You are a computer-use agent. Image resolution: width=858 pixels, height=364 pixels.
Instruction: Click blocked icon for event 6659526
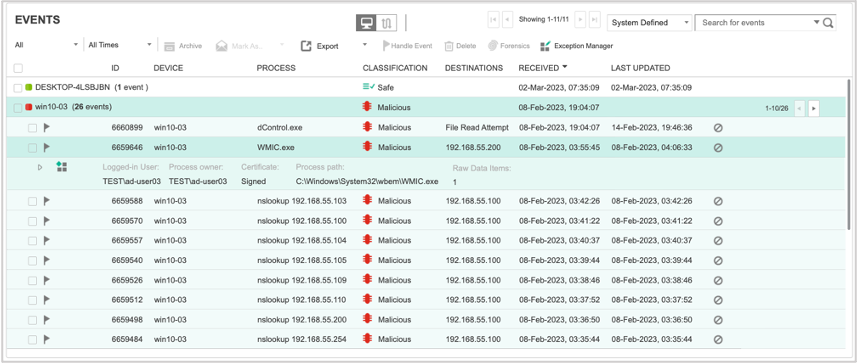click(x=718, y=280)
